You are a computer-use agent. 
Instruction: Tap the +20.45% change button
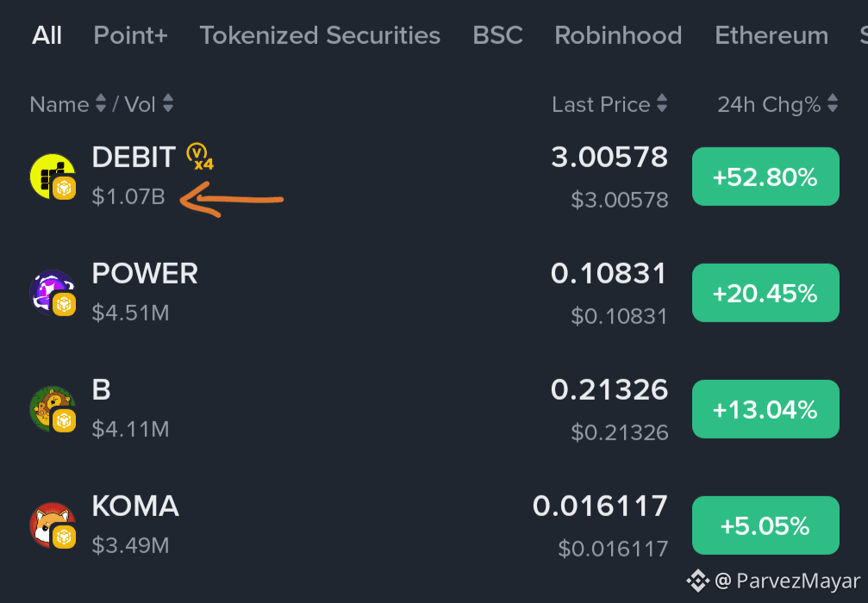765,293
